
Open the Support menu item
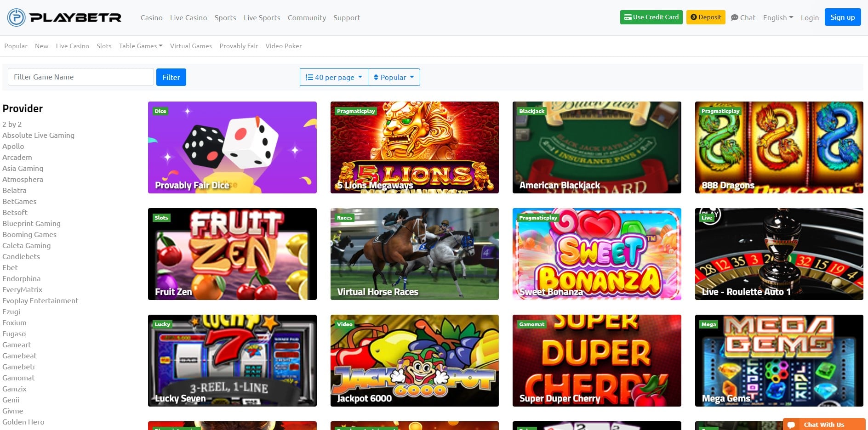tap(347, 17)
